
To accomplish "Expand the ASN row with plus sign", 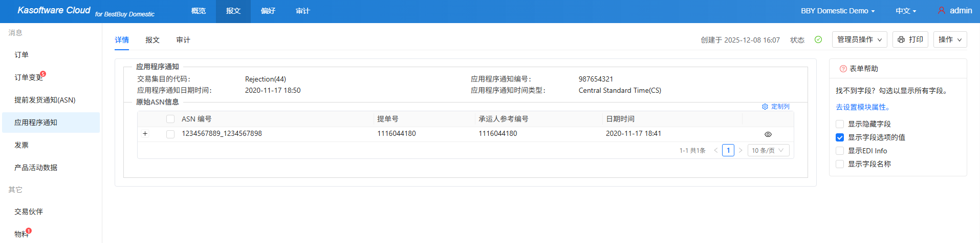I will [x=145, y=134].
